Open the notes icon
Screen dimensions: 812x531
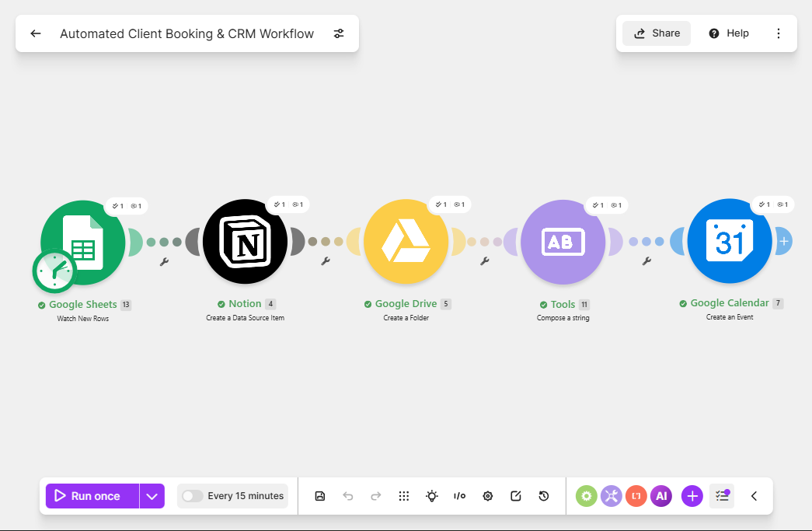pos(516,496)
